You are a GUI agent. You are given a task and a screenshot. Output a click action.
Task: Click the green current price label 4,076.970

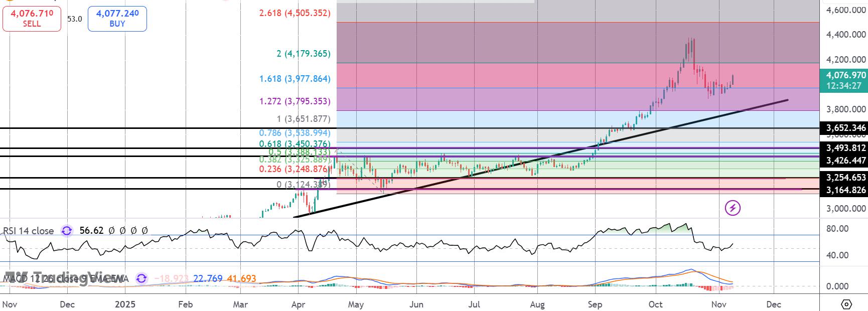tap(843, 80)
